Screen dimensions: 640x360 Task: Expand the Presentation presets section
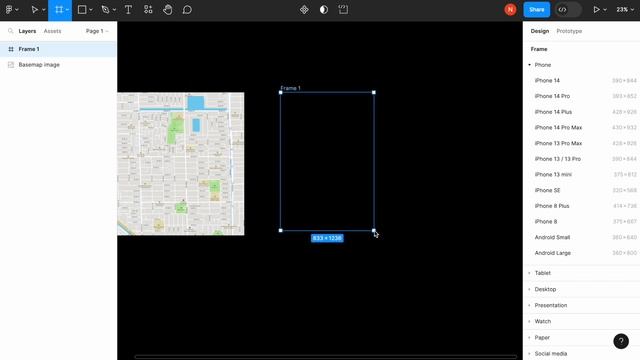(x=583, y=305)
